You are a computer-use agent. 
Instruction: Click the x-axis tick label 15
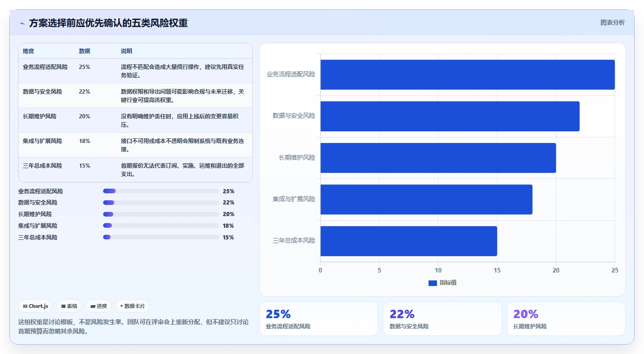pyautogui.click(x=497, y=270)
